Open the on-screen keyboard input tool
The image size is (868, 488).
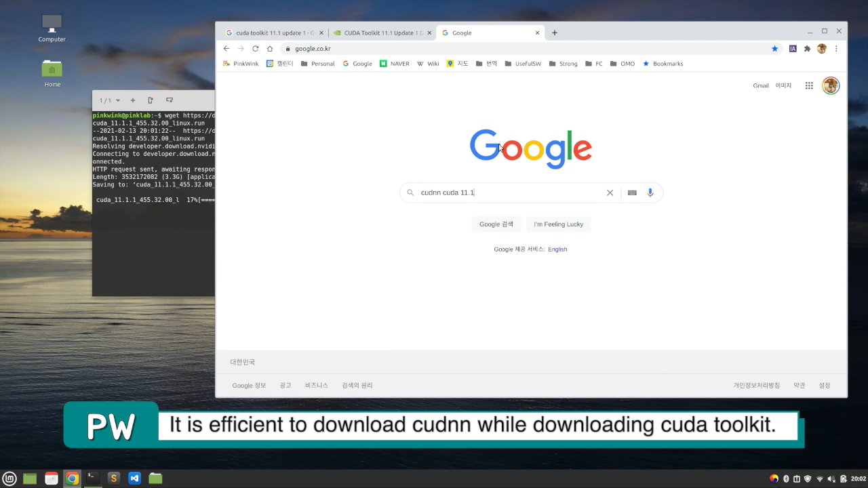(x=632, y=192)
